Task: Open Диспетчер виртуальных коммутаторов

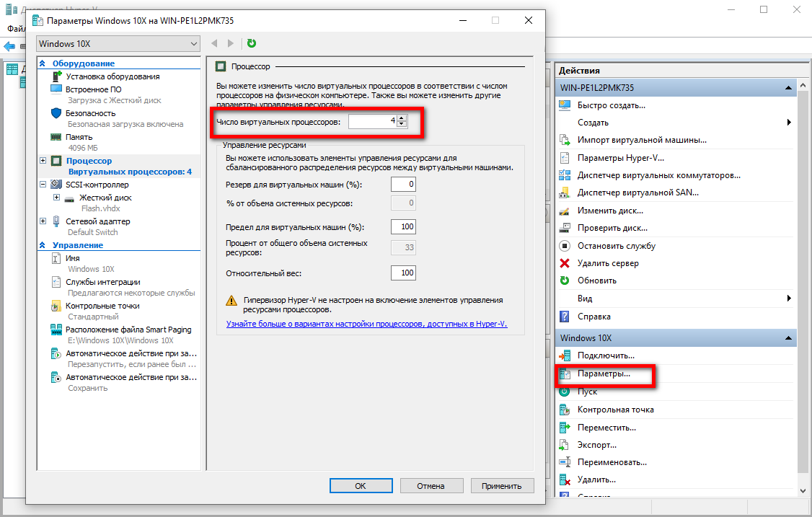Action: pyautogui.click(x=658, y=175)
